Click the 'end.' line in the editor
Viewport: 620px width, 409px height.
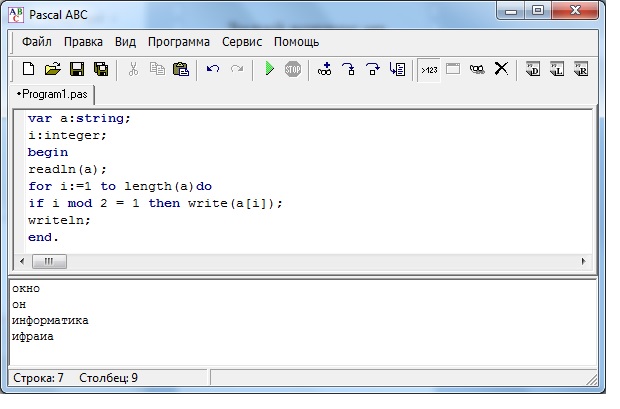coord(43,237)
